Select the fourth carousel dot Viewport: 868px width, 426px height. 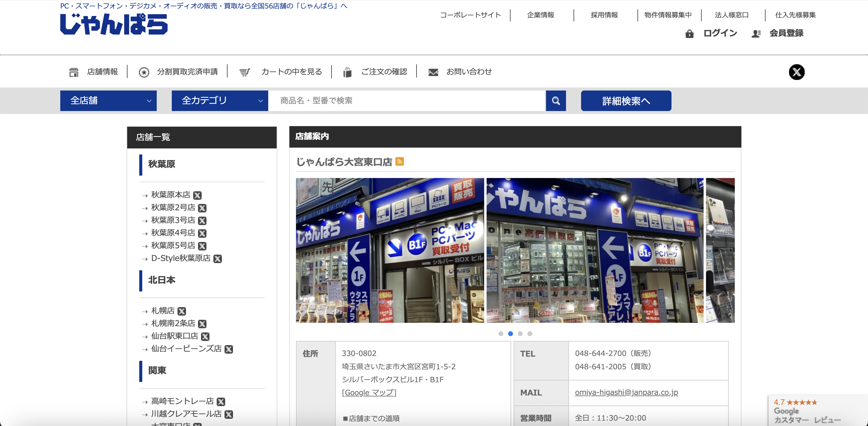530,334
